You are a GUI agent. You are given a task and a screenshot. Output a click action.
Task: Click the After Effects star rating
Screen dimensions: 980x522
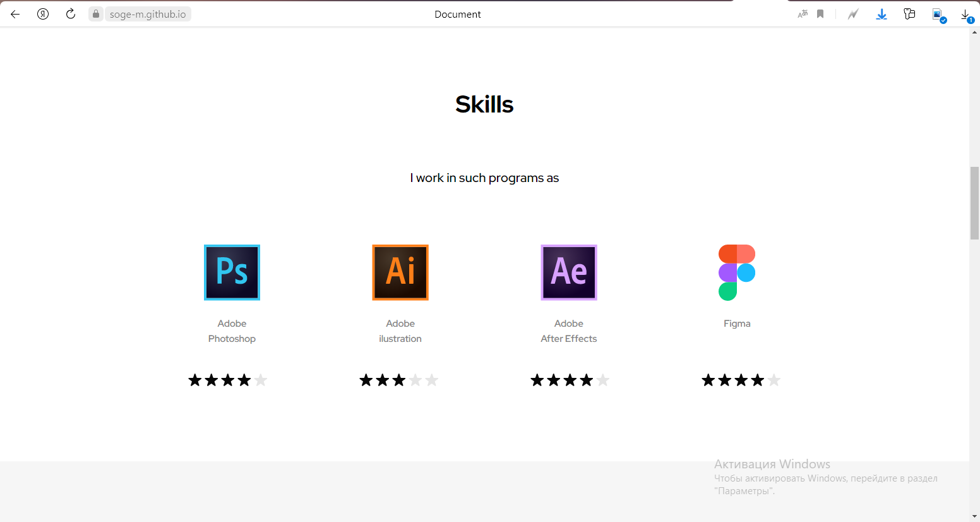click(570, 380)
